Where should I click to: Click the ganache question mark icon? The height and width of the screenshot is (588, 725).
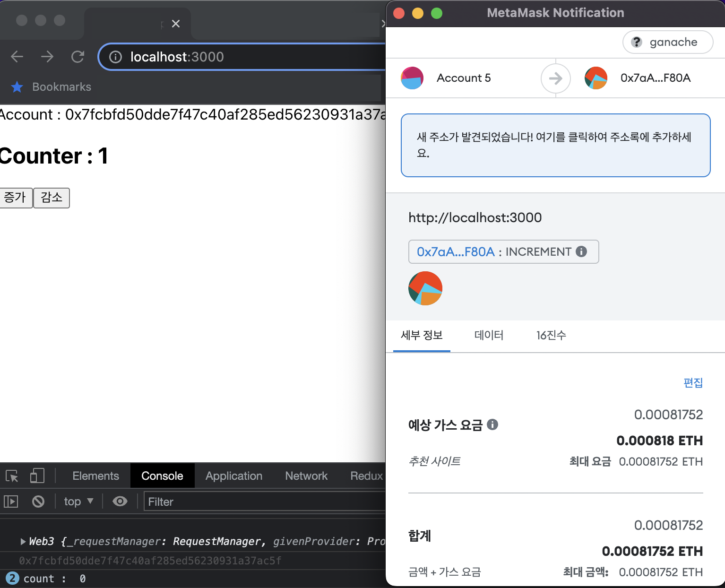(637, 42)
